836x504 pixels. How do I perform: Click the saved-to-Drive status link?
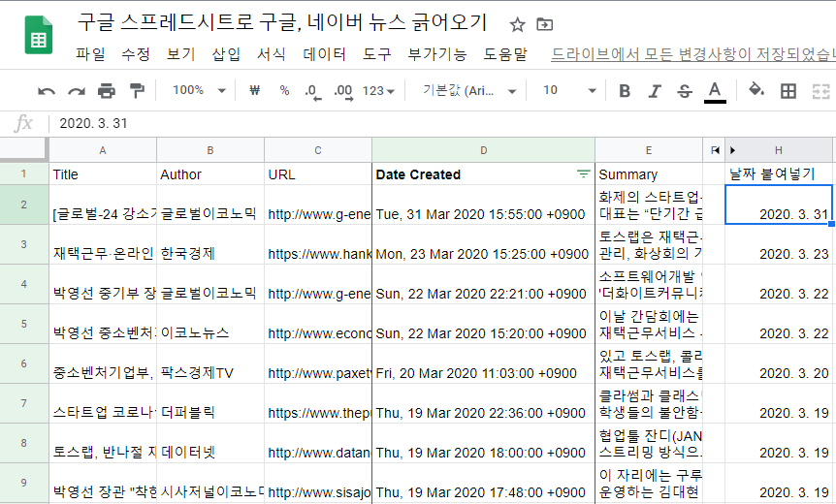tap(692, 54)
